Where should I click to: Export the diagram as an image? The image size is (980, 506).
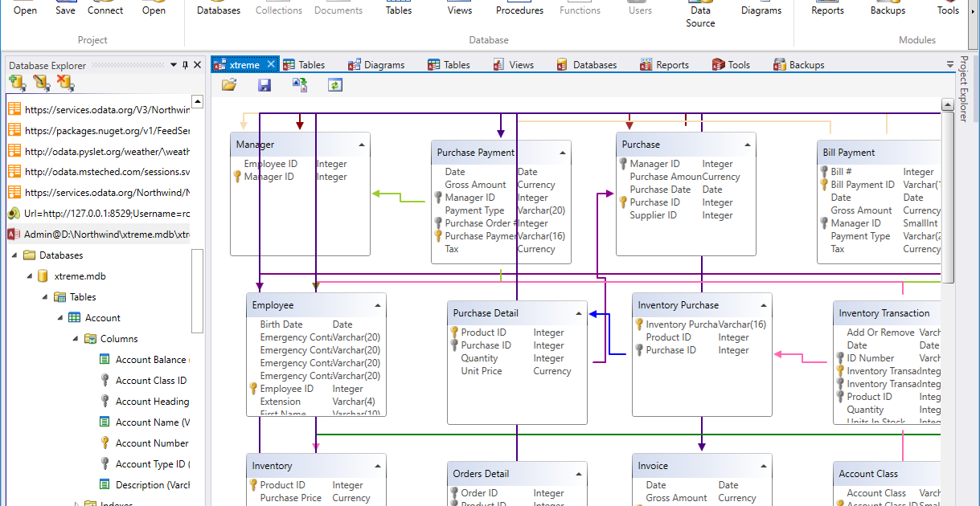[300, 84]
